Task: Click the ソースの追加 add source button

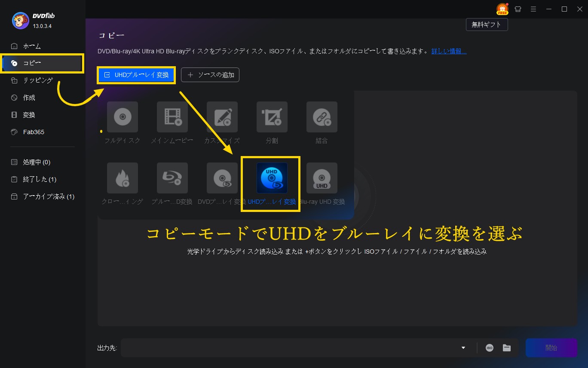Action: tap(210, 75)
